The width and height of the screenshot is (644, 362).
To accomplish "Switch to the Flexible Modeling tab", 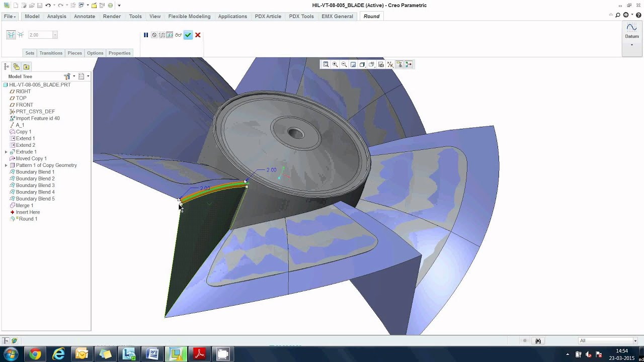I will (189, 16).
